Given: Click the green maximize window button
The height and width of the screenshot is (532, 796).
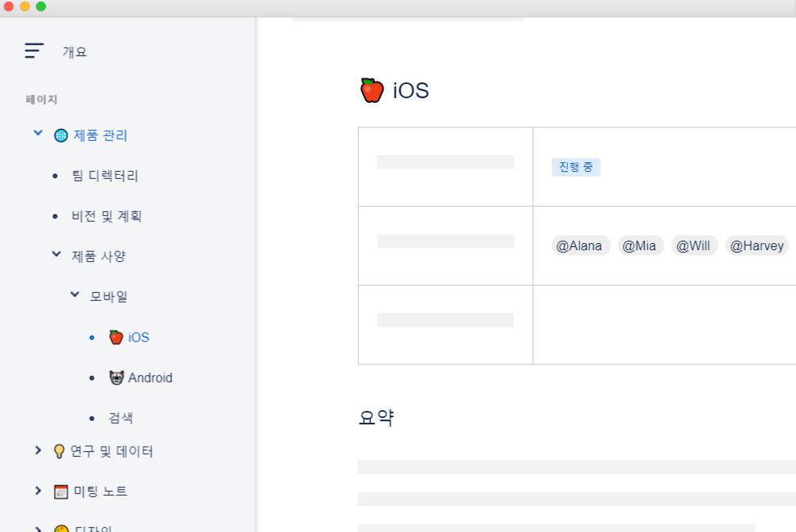Looking at the screenshot, I should [x=41, y=6].
